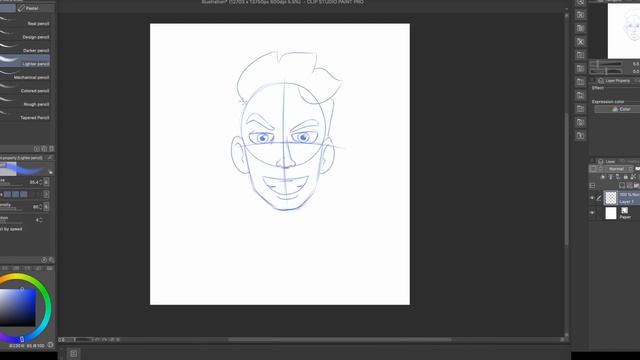Click the reset tool property icon
The width and height of the screenshot is (640, 360).
click(44, 260)
